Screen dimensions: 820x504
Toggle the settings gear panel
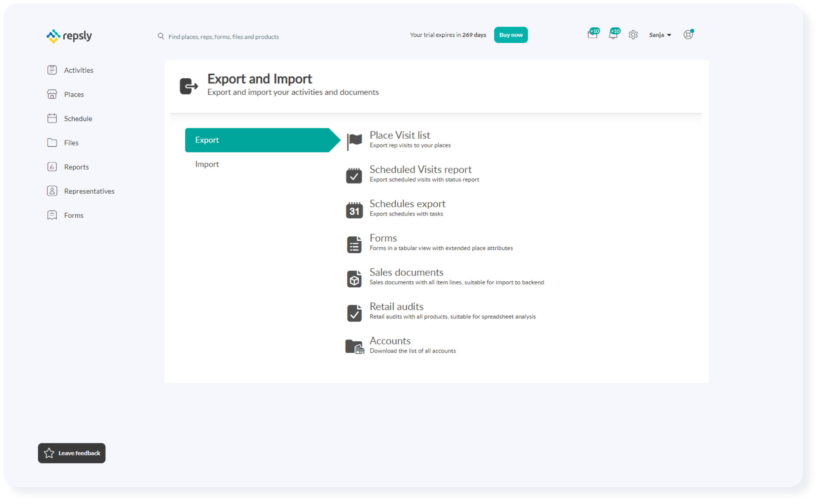[633, 34]
